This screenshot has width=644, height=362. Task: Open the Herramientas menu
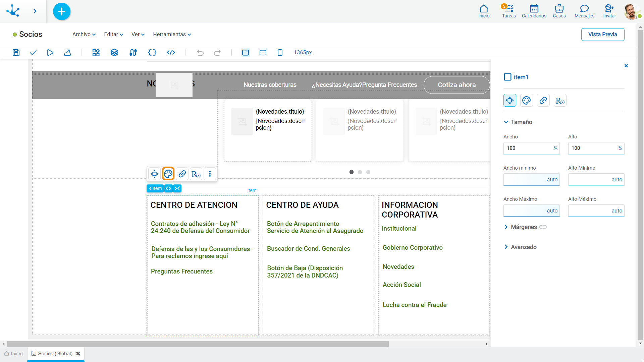coord(170,35)
